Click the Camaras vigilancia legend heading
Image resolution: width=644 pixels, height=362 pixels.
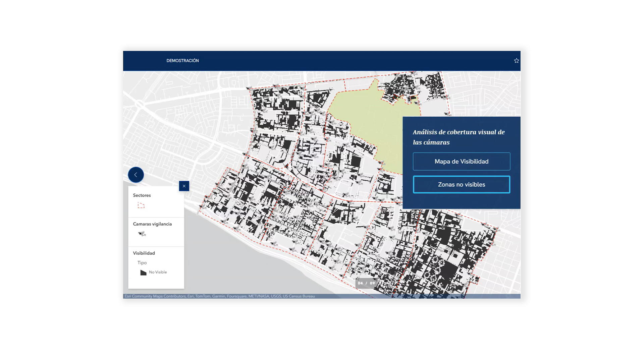coord(152,224)
